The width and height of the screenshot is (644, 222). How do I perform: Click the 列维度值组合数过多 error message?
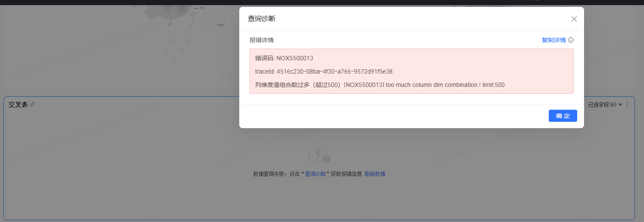[x=379, y=85]
